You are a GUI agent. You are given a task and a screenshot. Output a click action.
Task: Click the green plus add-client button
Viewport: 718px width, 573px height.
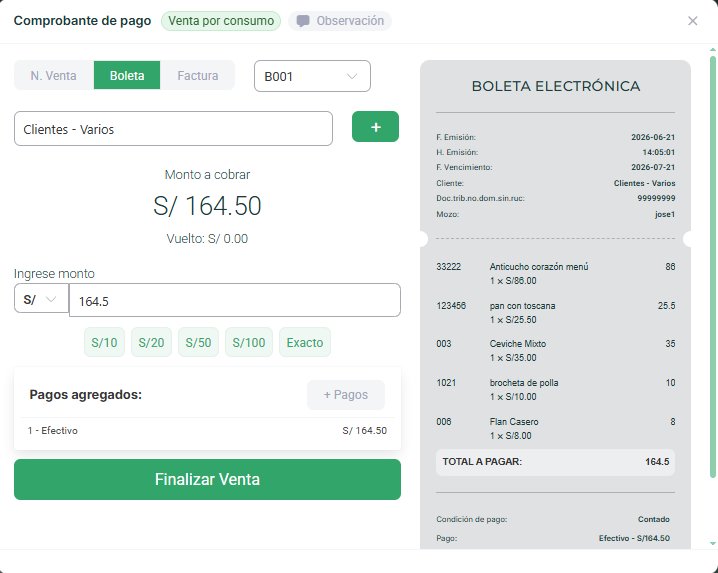coord(375,127)
